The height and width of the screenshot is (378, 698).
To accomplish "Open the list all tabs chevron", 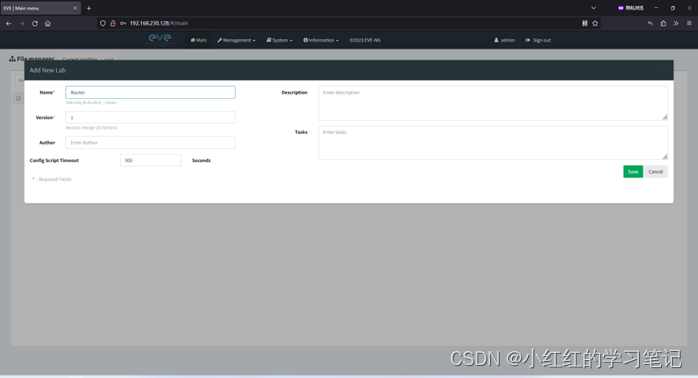I will tap(593, 8).
